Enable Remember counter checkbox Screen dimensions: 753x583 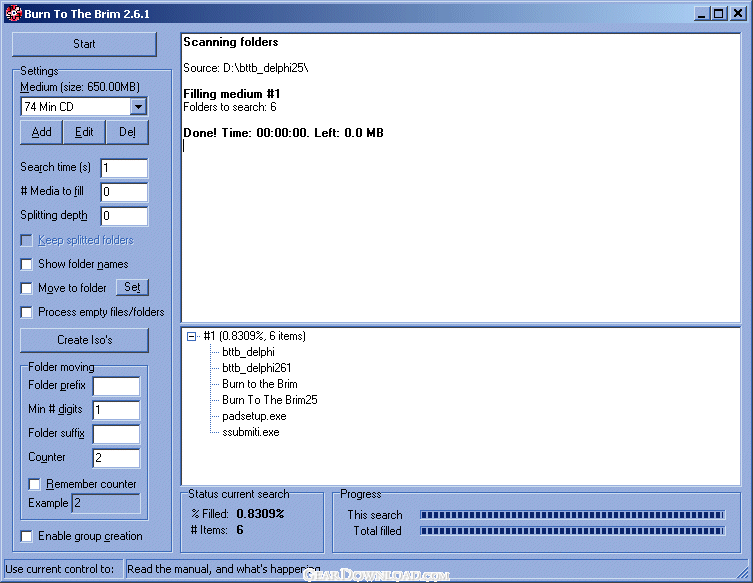click(x=35, y=484)
